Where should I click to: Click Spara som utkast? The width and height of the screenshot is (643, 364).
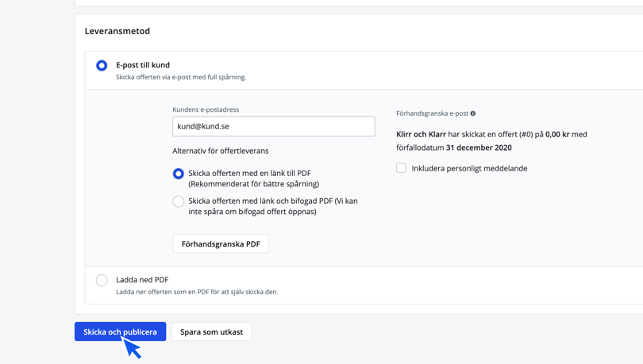211,331
